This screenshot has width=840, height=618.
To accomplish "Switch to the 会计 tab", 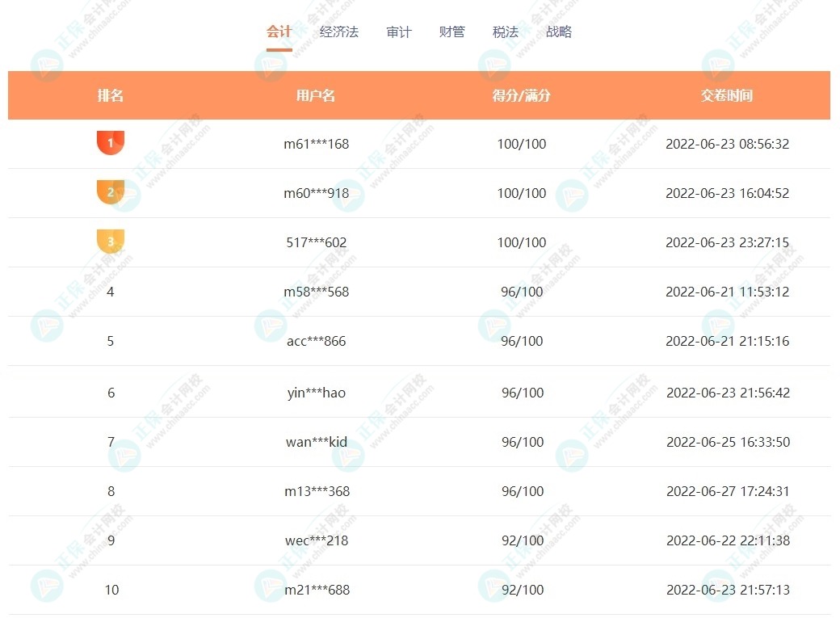I will click(x=279, y=32).
